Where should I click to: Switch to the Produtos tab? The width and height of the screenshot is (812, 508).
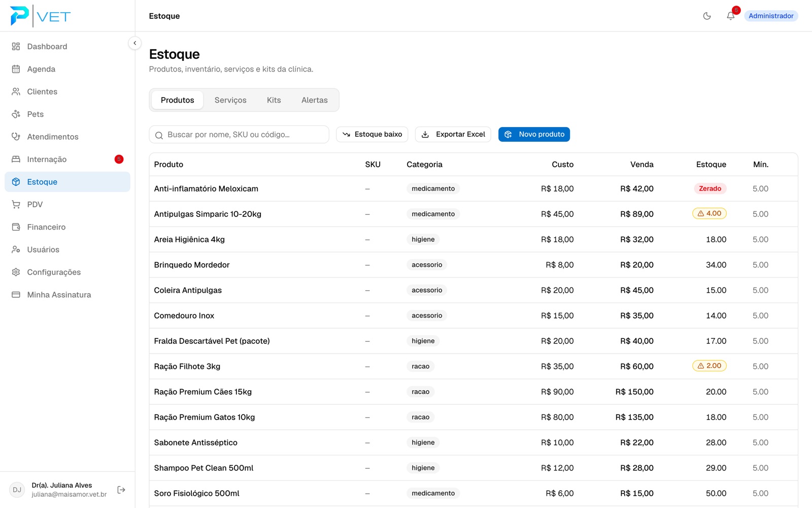coord(177,100)
